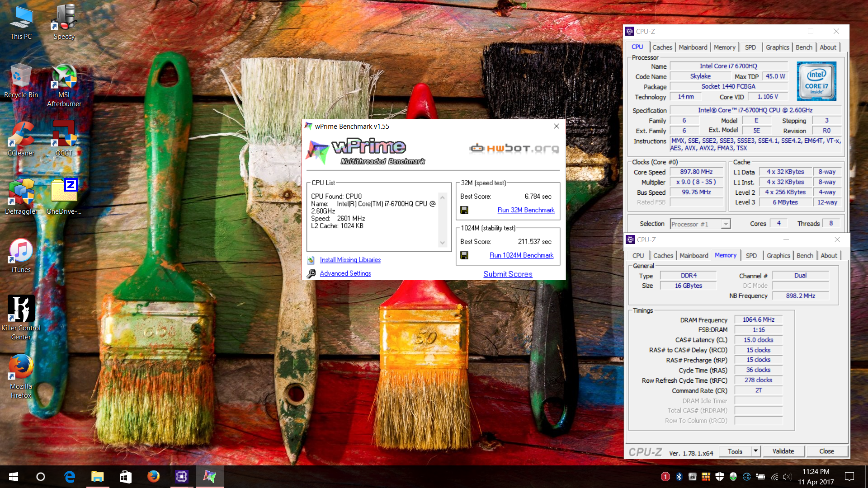Close the wPrime Benchmark window
This screenshot has width=868, height=488.
[x=557, y=126]
